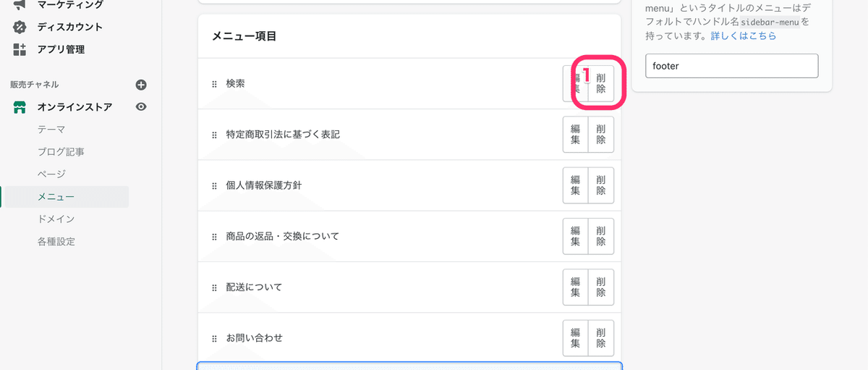This screenshot has height=370, width=868.
Task: Add a sales channel with plus icon
Action: (141, 85)
